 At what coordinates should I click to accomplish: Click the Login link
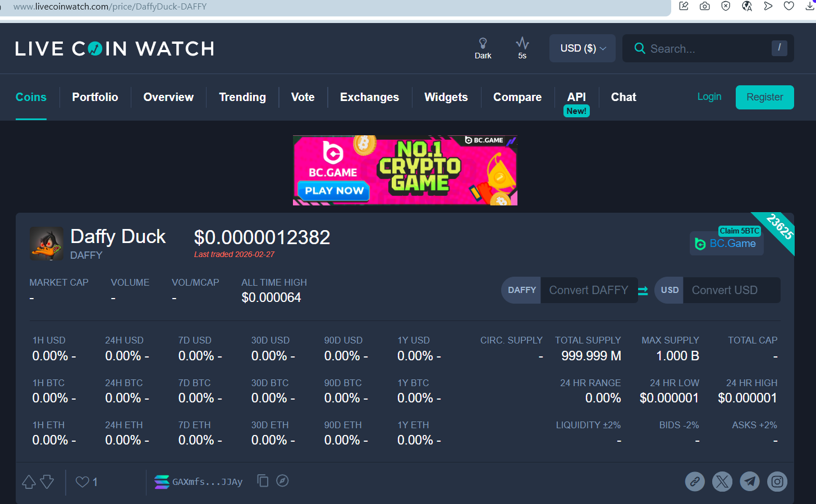(x=709, y=97)
